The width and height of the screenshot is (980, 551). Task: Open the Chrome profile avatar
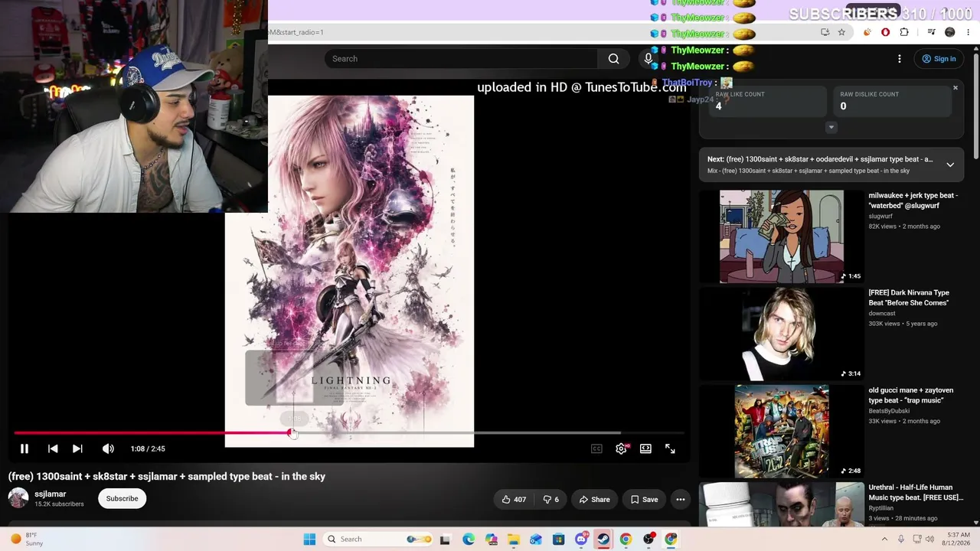click(x=950, y=32)
